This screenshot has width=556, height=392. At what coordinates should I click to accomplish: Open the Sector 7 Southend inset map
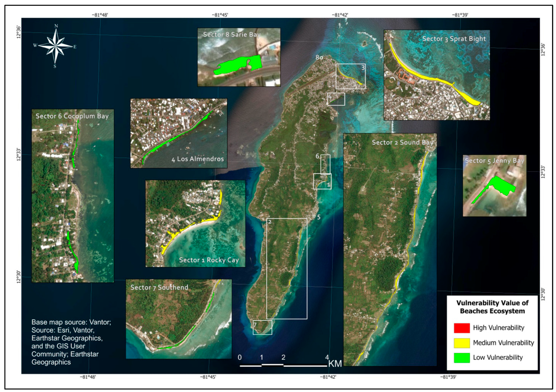[x=178, y=319]
